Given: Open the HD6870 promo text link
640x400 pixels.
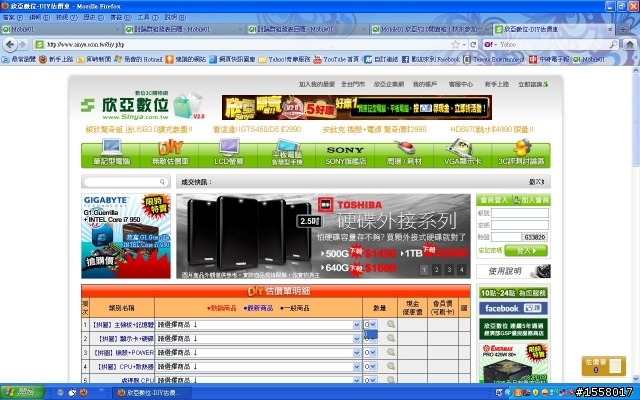Looking at the screenshot, I should click(x=491, y=129).
